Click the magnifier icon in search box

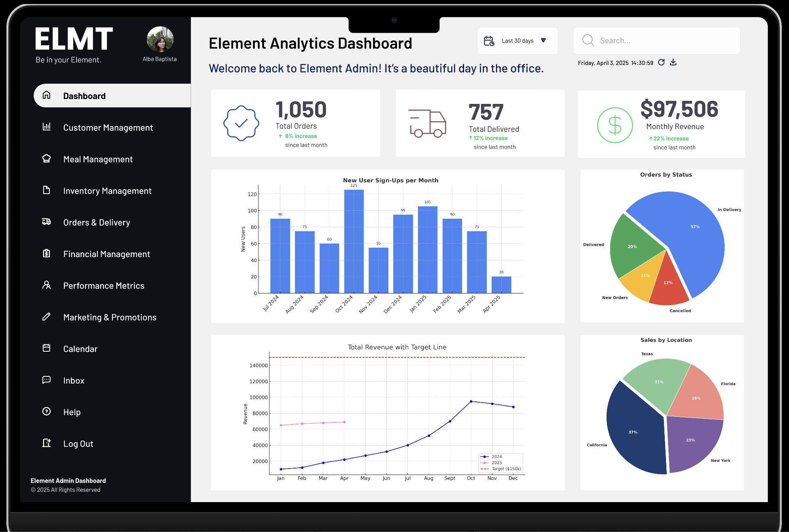(x=588, y=40)
